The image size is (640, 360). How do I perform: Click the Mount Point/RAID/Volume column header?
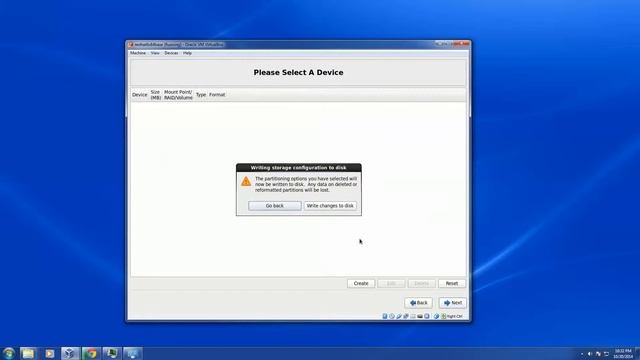178,95
